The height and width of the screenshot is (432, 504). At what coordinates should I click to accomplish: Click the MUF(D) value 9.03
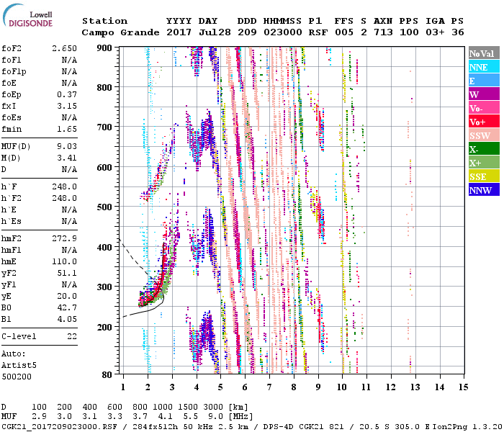[67, 146]
